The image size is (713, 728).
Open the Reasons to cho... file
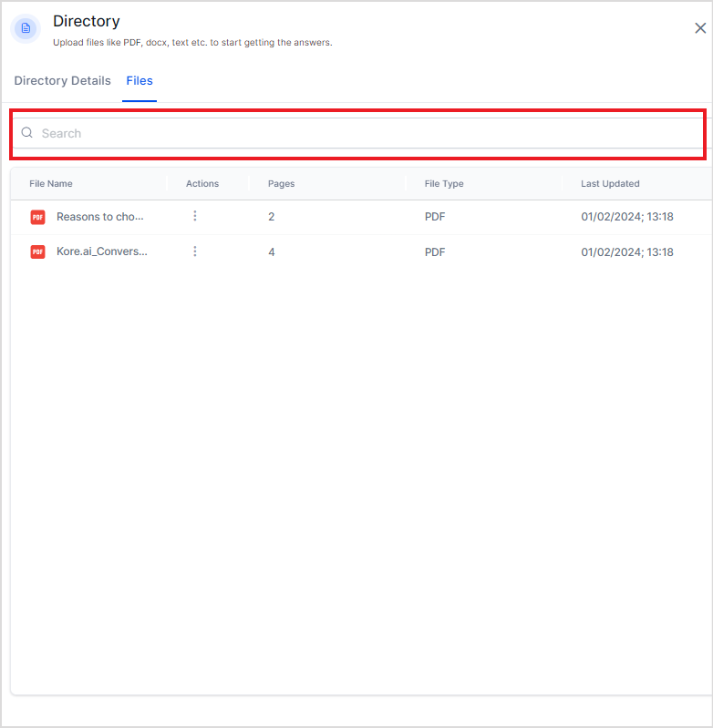pyautogui.click(x=100, y=217)
